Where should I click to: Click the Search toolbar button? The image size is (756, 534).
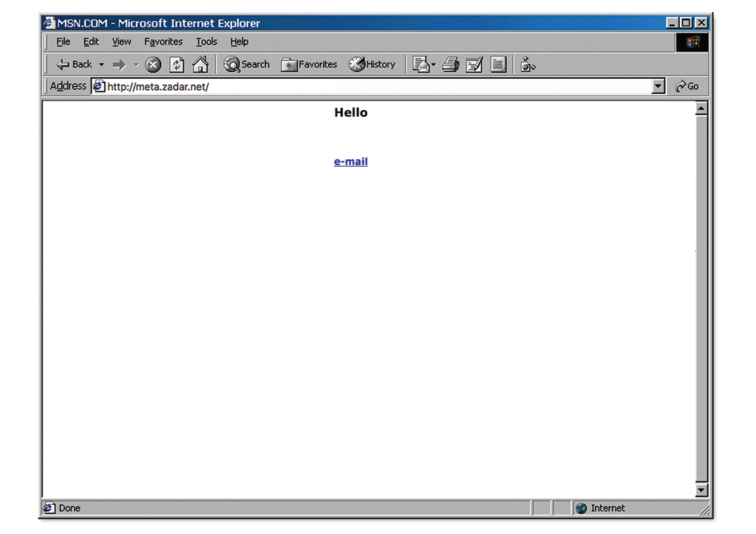click(247, 65)
